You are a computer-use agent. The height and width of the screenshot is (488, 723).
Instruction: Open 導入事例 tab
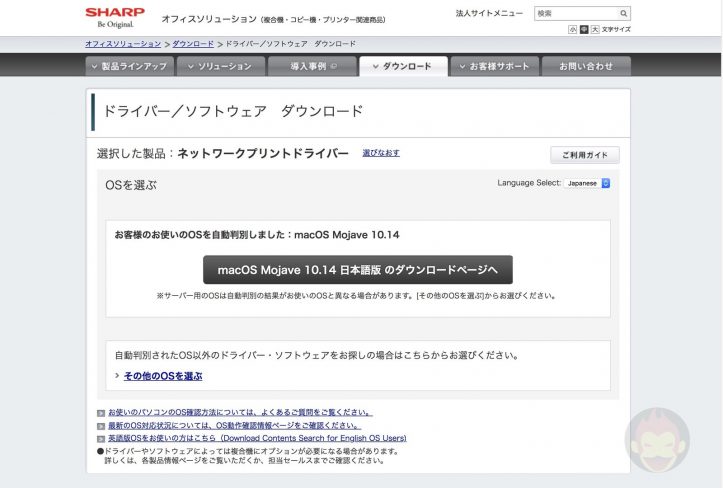point(312,66)
